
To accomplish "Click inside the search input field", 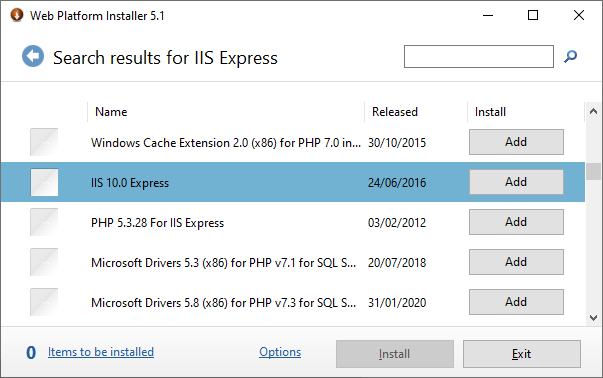I will click(479, 57).
